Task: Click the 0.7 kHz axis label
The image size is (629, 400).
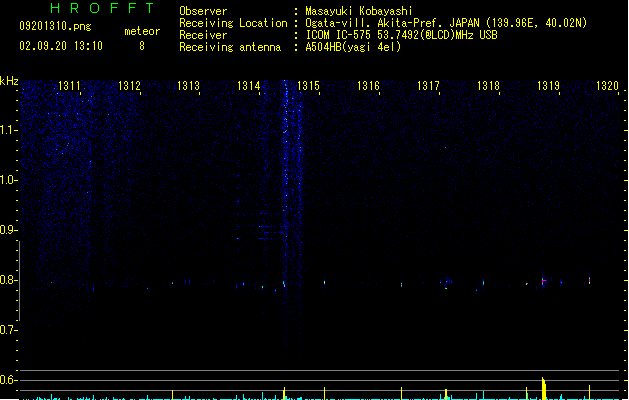Action: pos(8,330)
